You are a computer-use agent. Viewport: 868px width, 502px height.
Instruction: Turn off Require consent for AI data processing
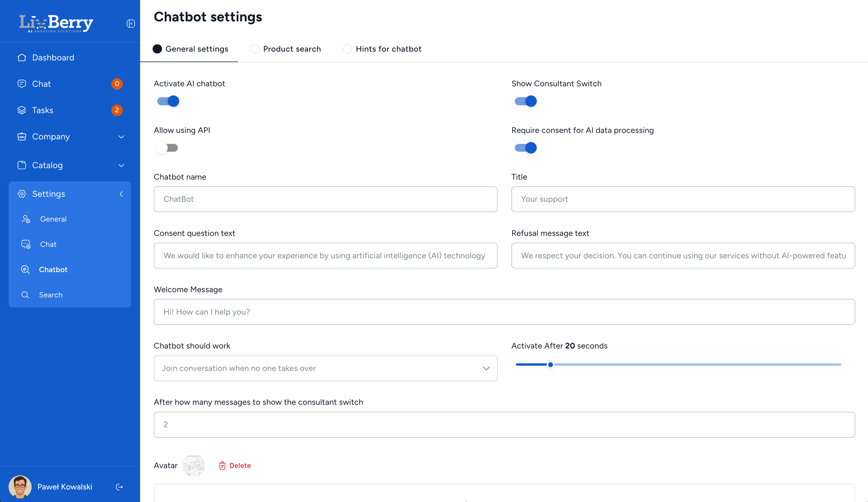click(526, 147)
